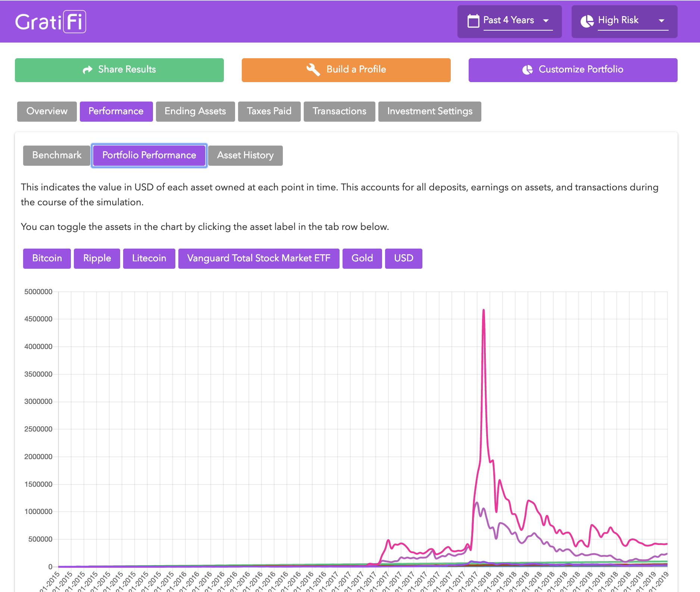Select the Asset History sub-tab
The image size is (700, 592).
pyautogui.click(x=245, y=155)
